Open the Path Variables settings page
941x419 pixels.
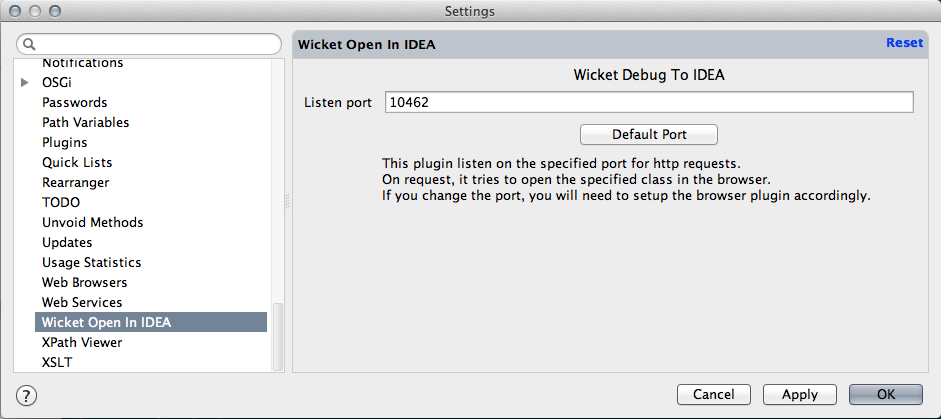tap(85, 122)
